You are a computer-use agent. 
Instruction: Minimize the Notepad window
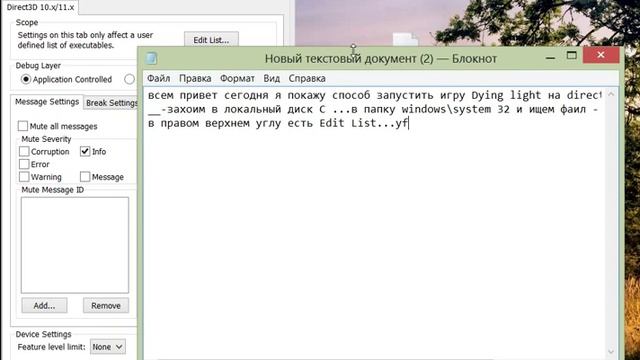(x=550, y=58)
